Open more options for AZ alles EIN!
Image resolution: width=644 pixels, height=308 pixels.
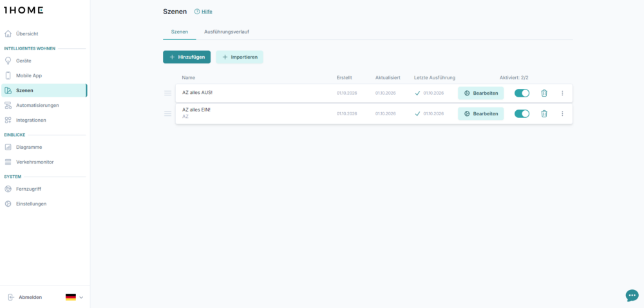point(562,114)
